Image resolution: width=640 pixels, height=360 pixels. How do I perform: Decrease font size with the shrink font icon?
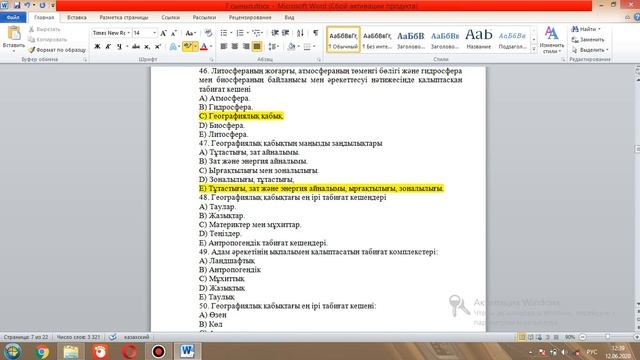173,33
